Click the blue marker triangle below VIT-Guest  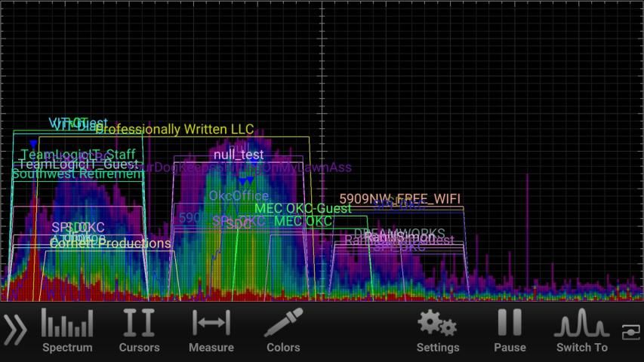(x=33, y=143)
